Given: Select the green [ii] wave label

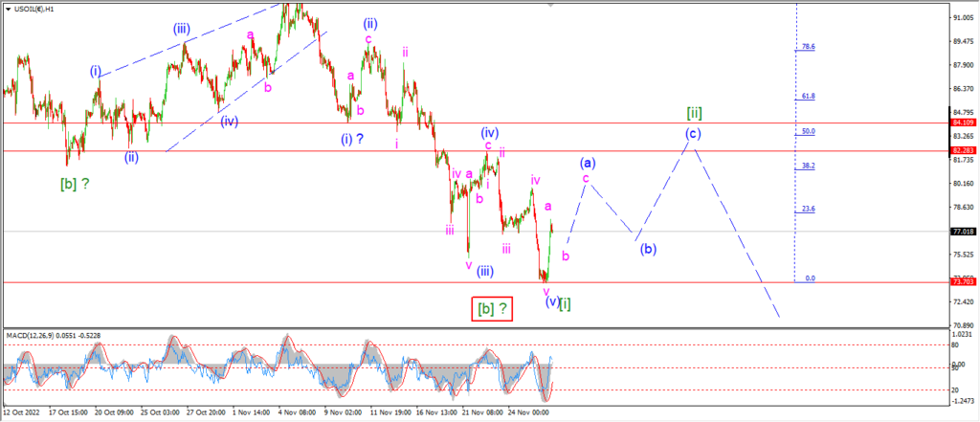Looking at the screenshot, I should coord(695,113).
